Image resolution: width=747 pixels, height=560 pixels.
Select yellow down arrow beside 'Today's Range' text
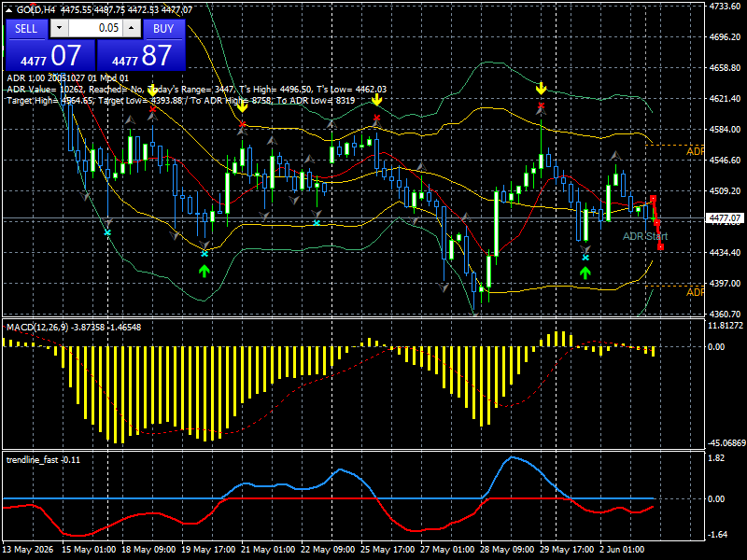[152, 90]
